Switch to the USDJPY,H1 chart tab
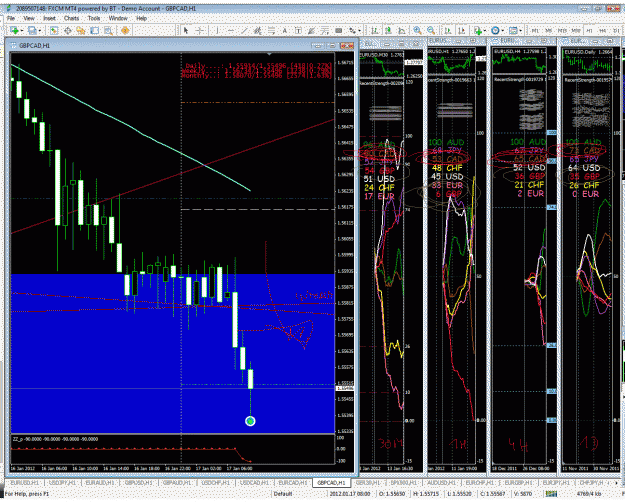The height and width of the screenshot is (502, 625). click(x=62, y=483)
